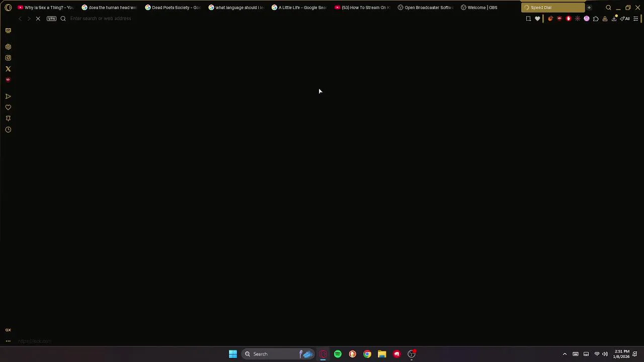Image resolution: width=644 pixels, height=362 pixels.
Task: Switch to the 'Dead Poets Society' tab
Action: coord(173,8)
